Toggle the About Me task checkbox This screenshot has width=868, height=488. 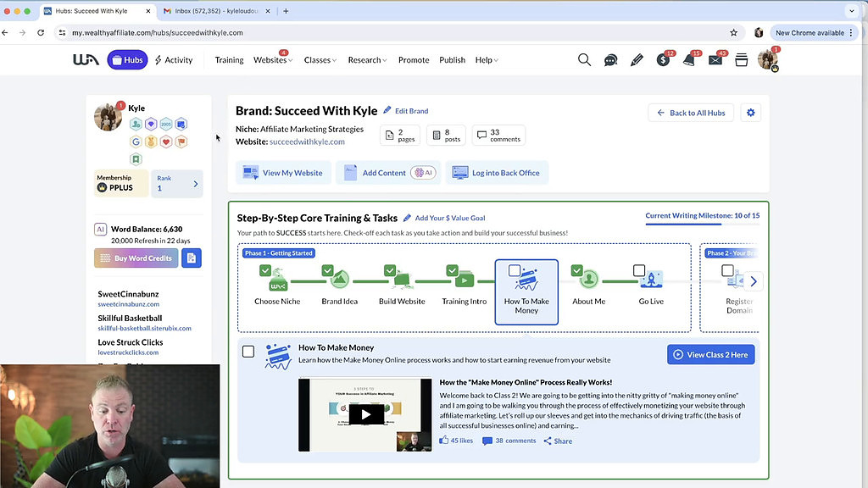(576, 270)
